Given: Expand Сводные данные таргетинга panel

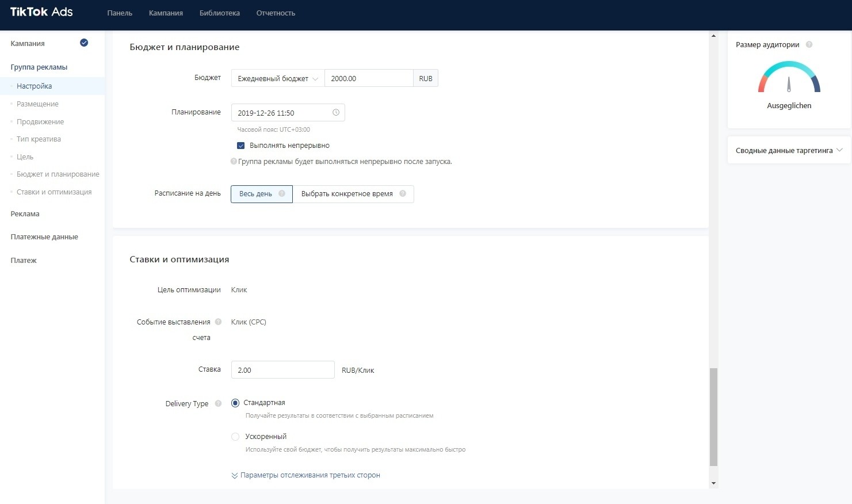Looking at the screenshot, I should tap(789, 150).
